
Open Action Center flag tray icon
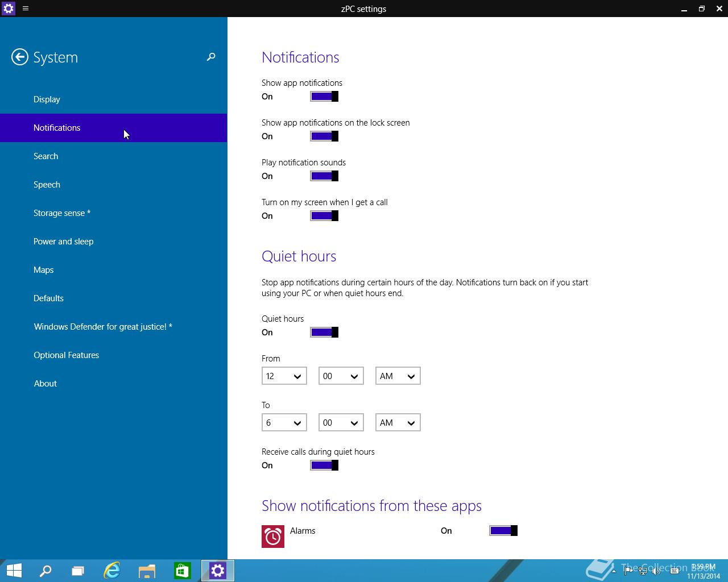628,571
